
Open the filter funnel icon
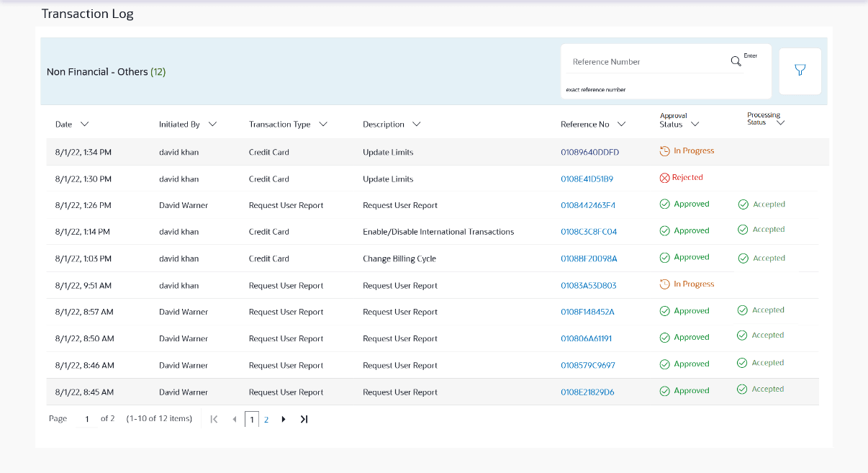pos(800,71)
